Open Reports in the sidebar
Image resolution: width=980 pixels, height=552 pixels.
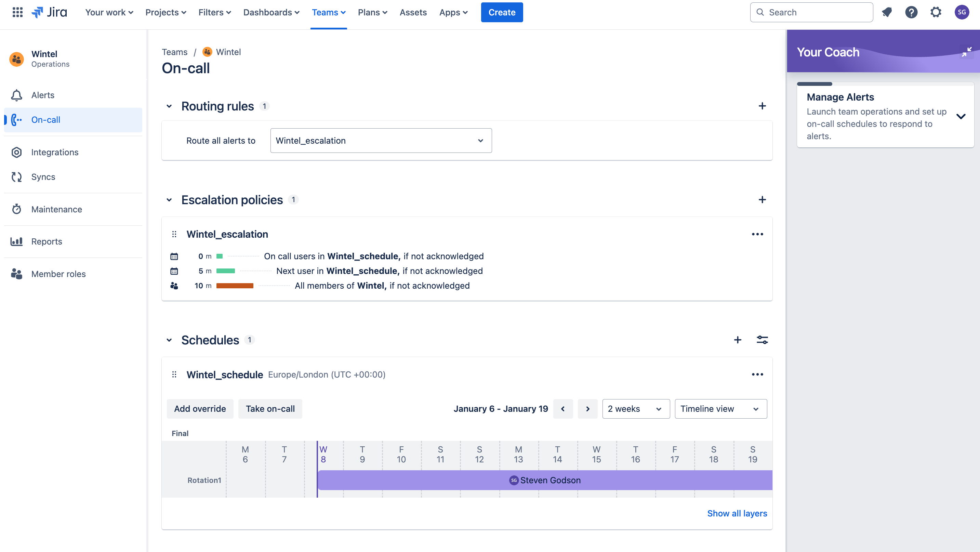click(73, 241)
